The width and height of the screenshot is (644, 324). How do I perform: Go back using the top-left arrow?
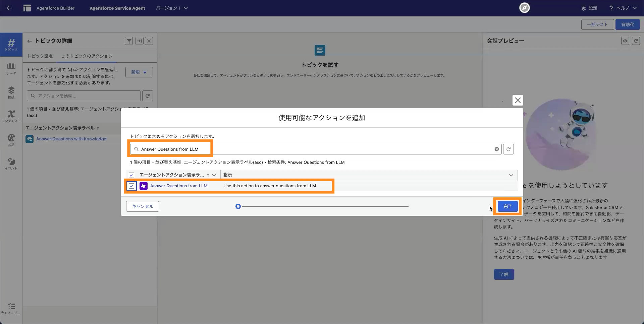tap(9, 8)
